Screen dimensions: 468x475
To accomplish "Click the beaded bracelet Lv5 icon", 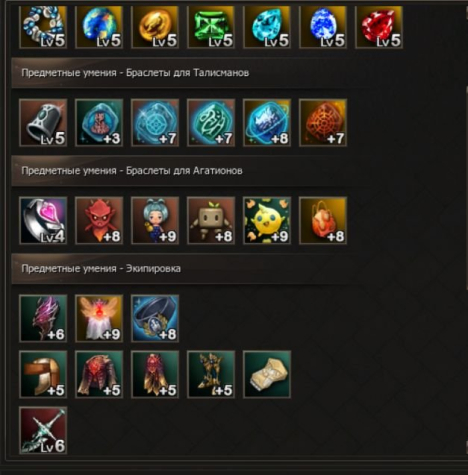I will 43,27.
